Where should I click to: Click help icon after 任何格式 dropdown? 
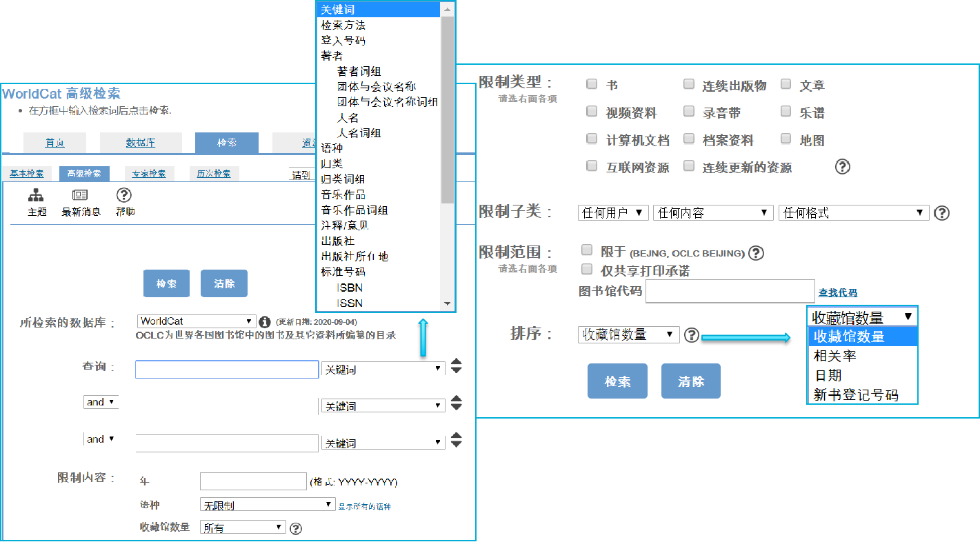[941, 213]
